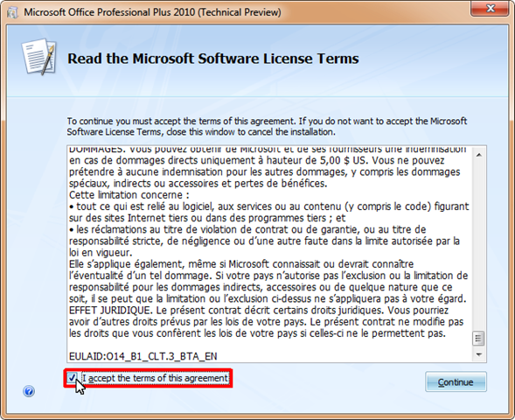Click the 'EFFET JURIDIQUE' paragraph start
The image size is (515, 420).
coord(110,311)
